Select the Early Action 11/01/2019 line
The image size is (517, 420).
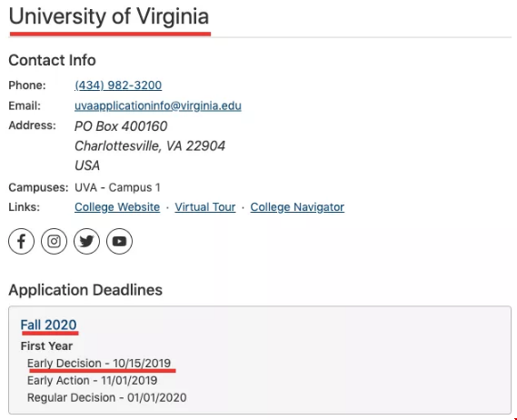[x=92, y=380]
